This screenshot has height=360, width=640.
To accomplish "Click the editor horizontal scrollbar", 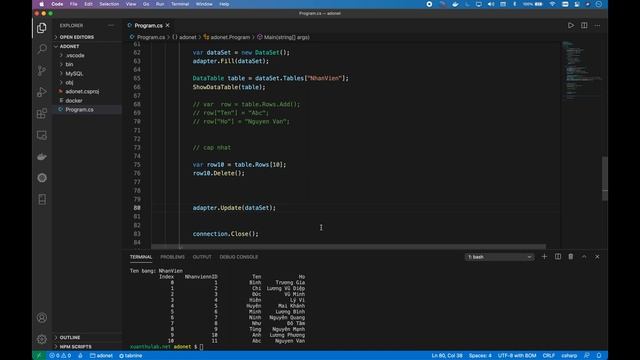I will [348, 247].
